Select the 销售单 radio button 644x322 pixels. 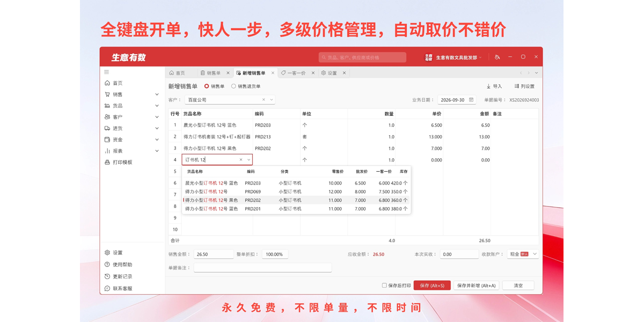[x=207, y=86]
